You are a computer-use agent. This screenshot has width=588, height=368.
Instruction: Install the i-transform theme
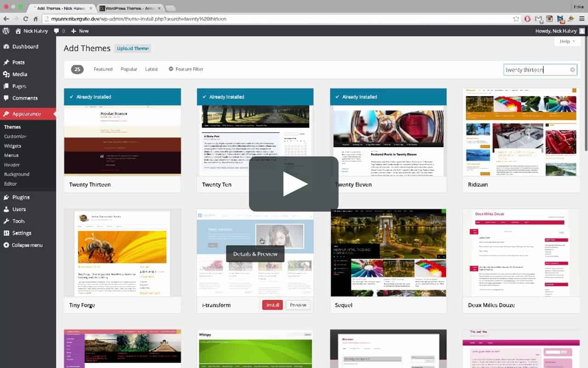tap(272, 305)
